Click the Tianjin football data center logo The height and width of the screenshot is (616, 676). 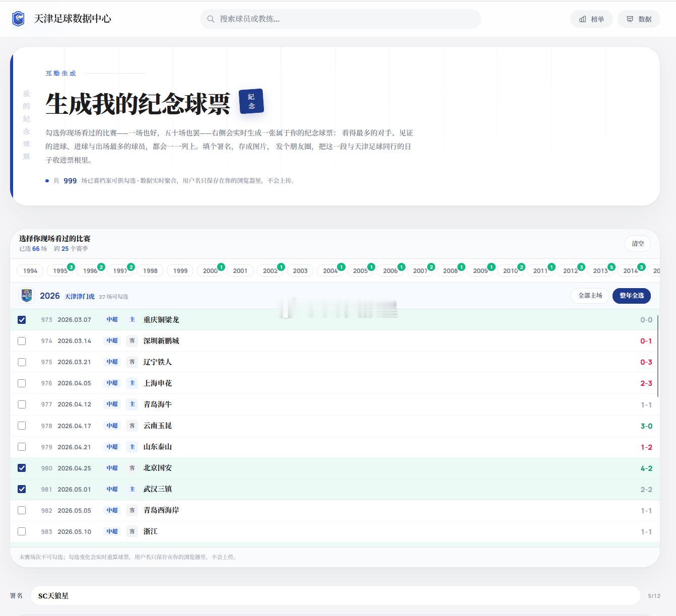click(x=18, y=19)
